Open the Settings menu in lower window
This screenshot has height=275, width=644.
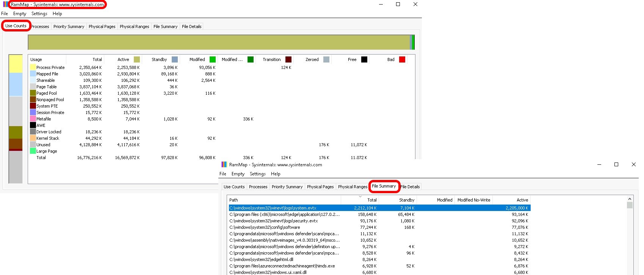(x=258, y=174)
